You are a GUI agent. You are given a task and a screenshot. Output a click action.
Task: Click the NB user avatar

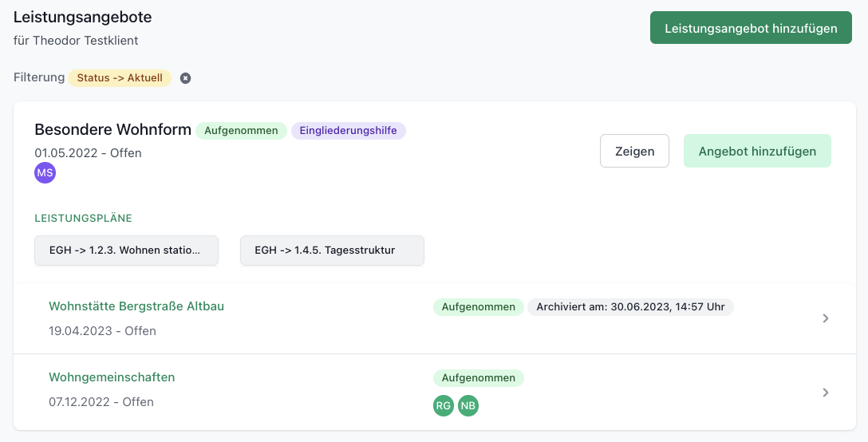[x=468, y=405]
